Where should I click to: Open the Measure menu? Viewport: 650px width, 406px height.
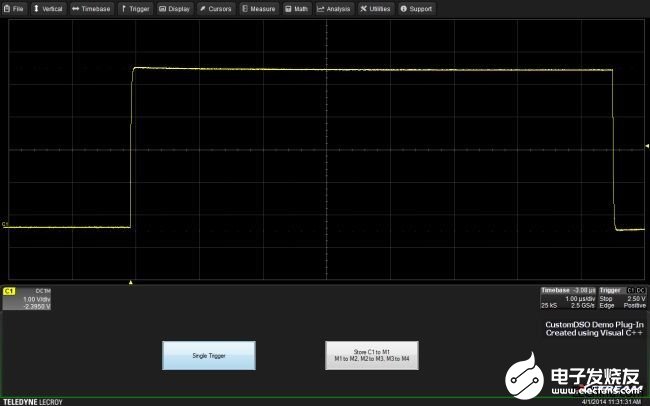coord(259,9)
